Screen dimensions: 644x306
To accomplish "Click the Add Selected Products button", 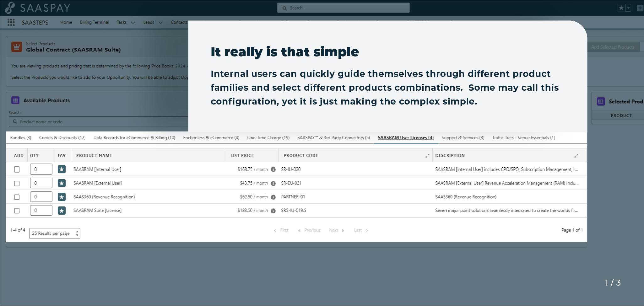I will click(x=613, y=47).
